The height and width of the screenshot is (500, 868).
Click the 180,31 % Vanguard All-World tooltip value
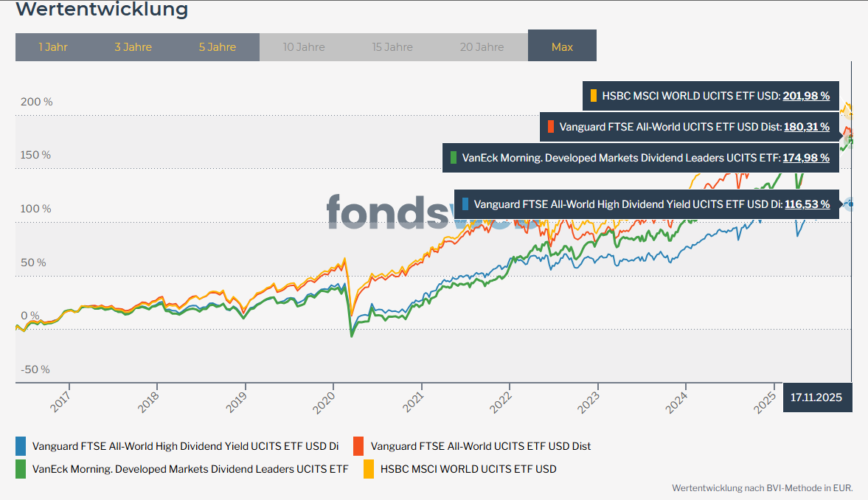click(x=806, y=127)
